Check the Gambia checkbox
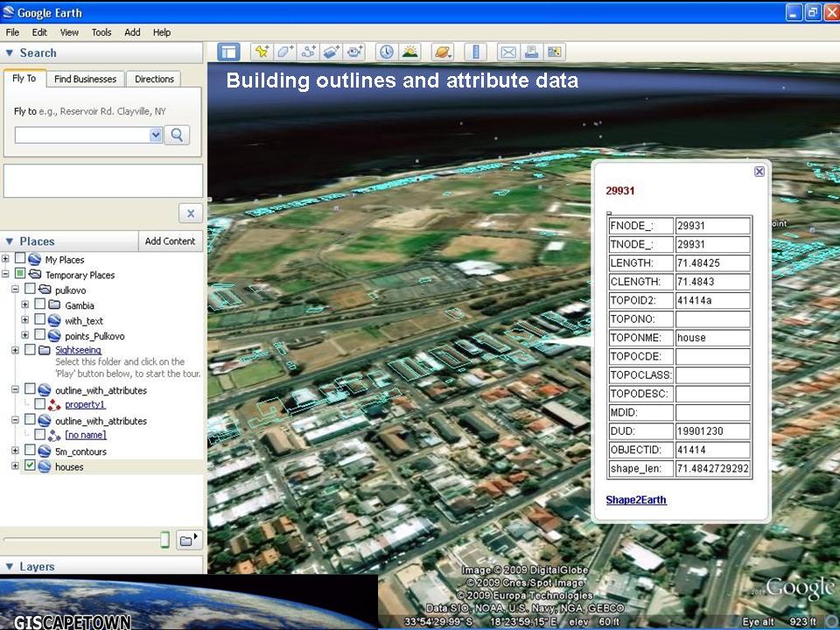840x630 pixels. click(x=39, y=304)
